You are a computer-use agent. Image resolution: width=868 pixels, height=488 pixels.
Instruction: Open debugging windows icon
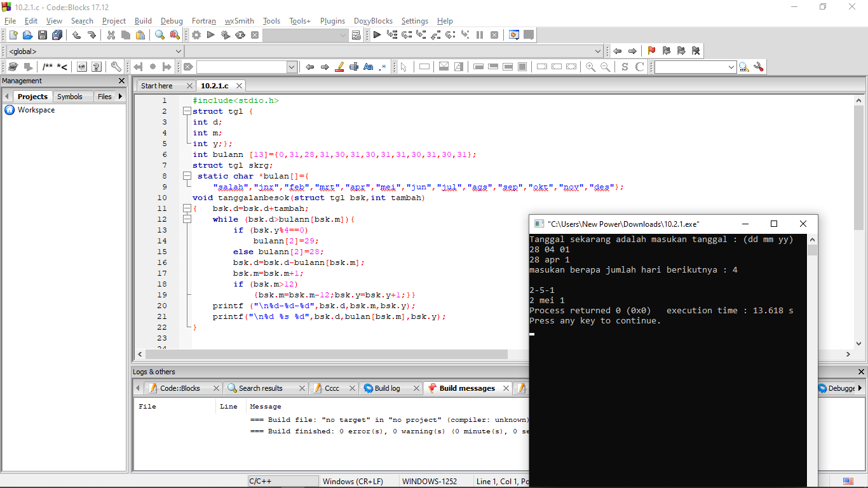(x=513, y=35)
